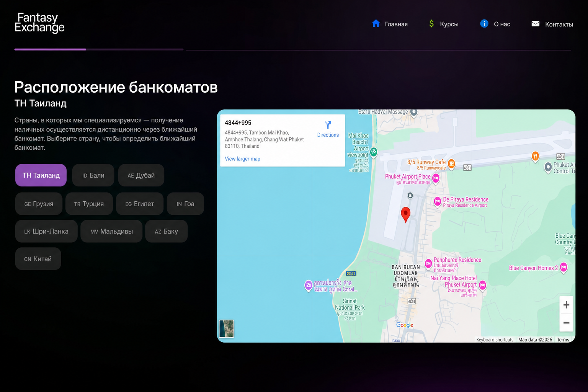This screenshot has width=588, height=392.
Task: Select the EG Египет country button
Action: click(140, 204)
